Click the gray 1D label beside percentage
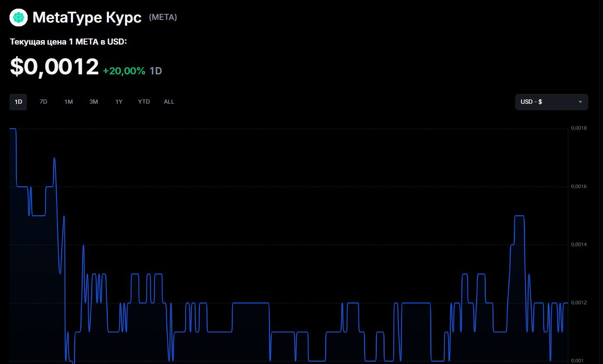603x364 pixels. [x=156, y=71]
